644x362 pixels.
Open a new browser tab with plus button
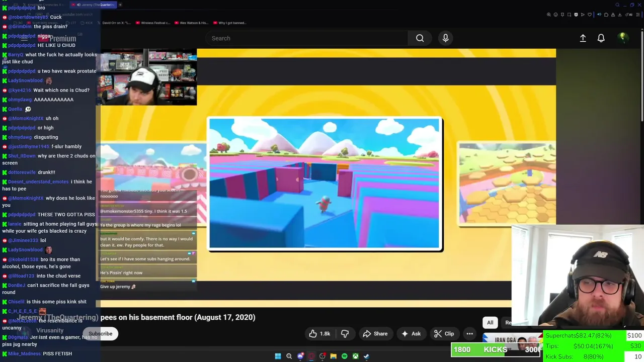pyautogui.click(x=120, y=5)
